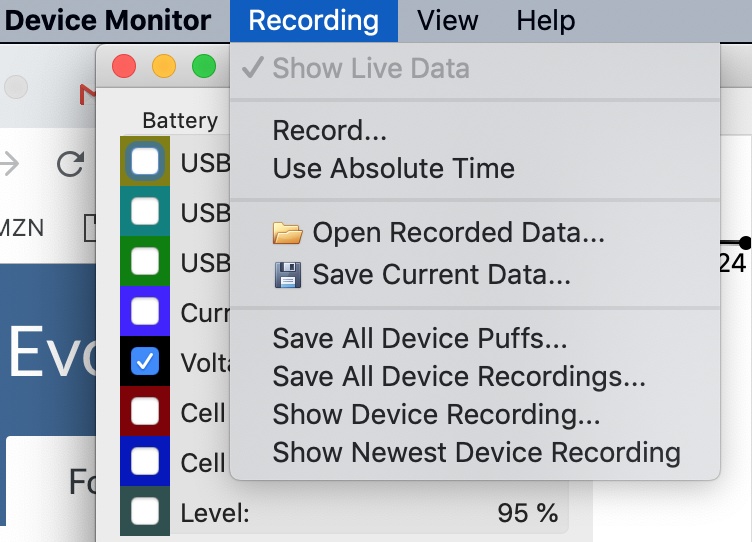Click the folder icon beside Open Recorded Data
Viewport: 752px width, 542px height.
click(x=288, y=234)
